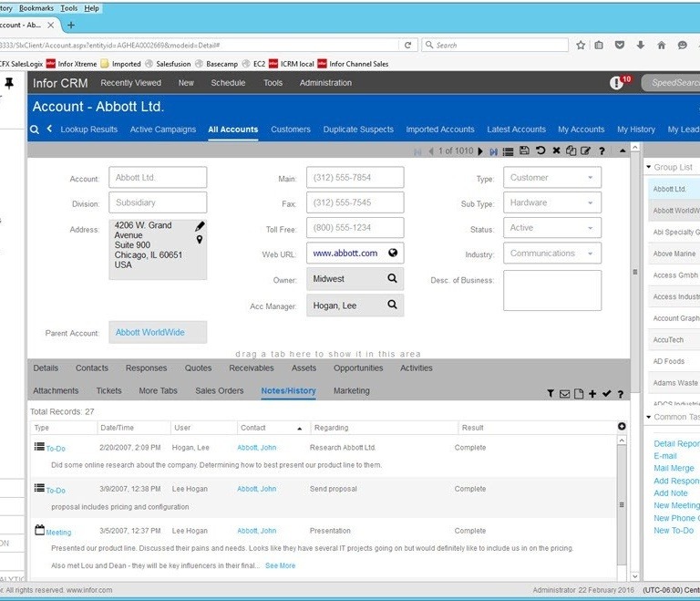This screenshot has height=601, width=700.
Task: Click the Notes/History vertical scrollbar
Action: [622, 505]
